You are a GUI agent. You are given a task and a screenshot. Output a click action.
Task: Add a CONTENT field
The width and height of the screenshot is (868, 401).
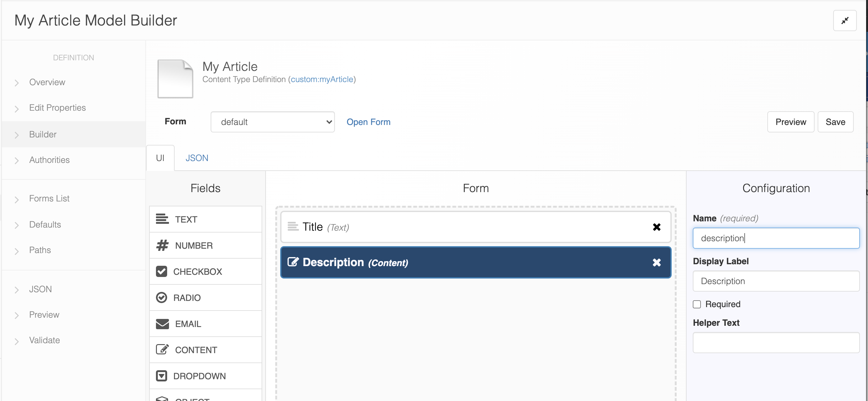[206, 350]
